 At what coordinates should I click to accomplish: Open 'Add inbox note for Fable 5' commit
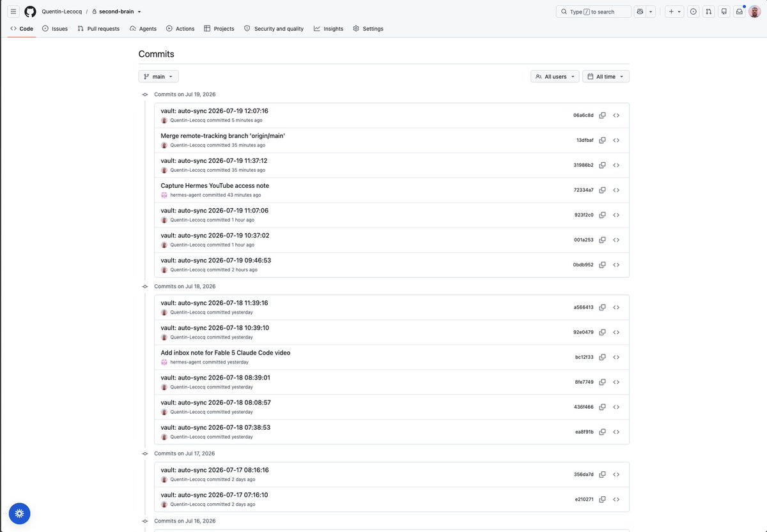[x=226, y=353]
